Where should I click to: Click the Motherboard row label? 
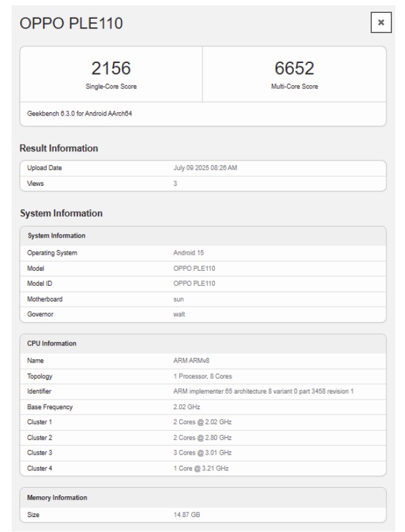pyautogui.click(x=45, y=299)
